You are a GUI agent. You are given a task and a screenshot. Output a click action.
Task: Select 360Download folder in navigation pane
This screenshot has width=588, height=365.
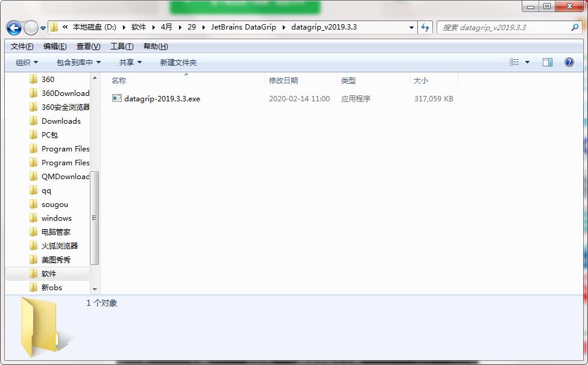tap(65, 93)
